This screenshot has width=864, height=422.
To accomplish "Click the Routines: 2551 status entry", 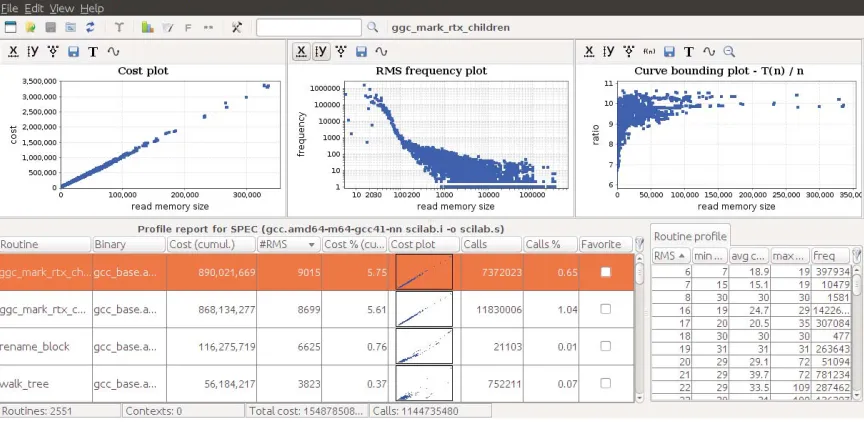I will (x=60, y=411).
